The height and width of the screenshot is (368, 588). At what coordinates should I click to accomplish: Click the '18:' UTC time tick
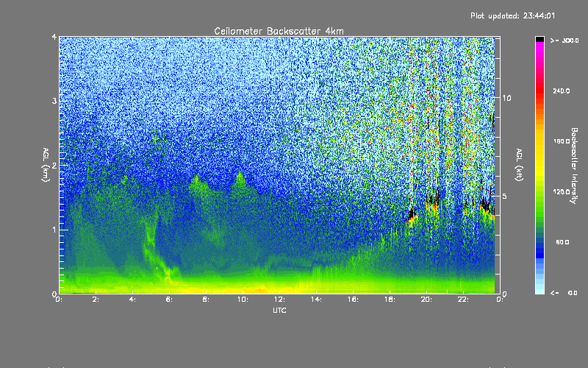390,300
